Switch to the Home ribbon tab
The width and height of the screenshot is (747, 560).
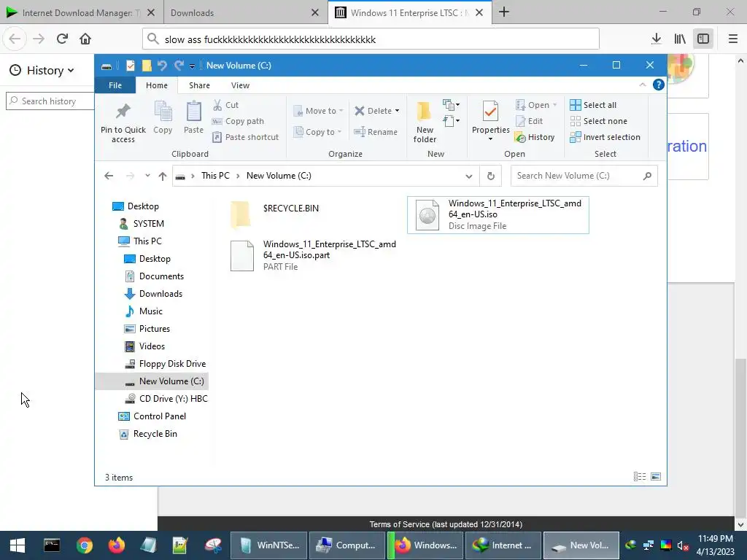click(x=157, y=85)
